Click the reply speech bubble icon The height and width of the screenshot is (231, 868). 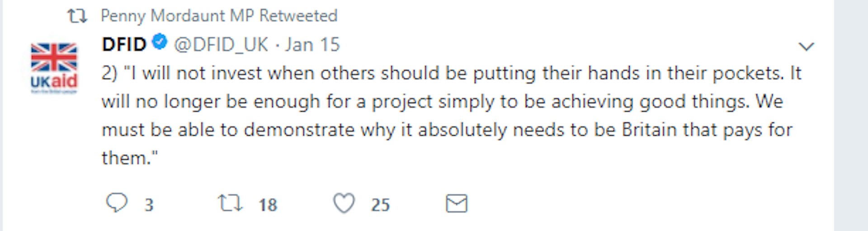117,203
